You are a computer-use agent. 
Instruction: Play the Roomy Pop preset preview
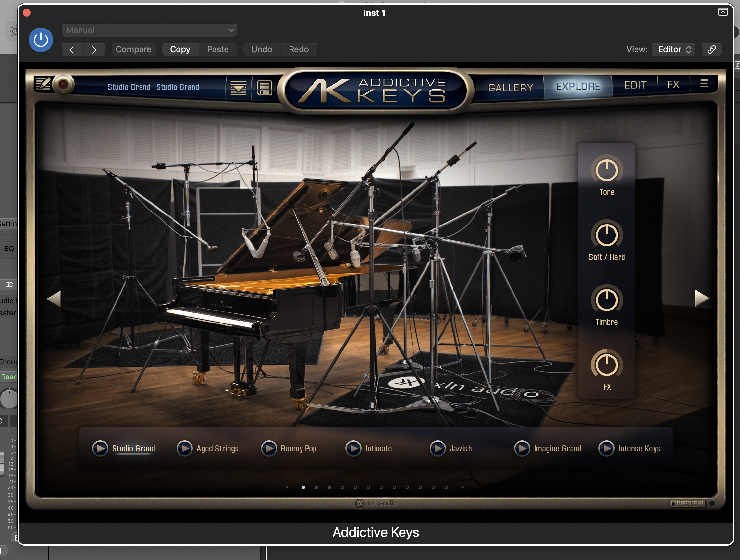[x=269, y=448]
